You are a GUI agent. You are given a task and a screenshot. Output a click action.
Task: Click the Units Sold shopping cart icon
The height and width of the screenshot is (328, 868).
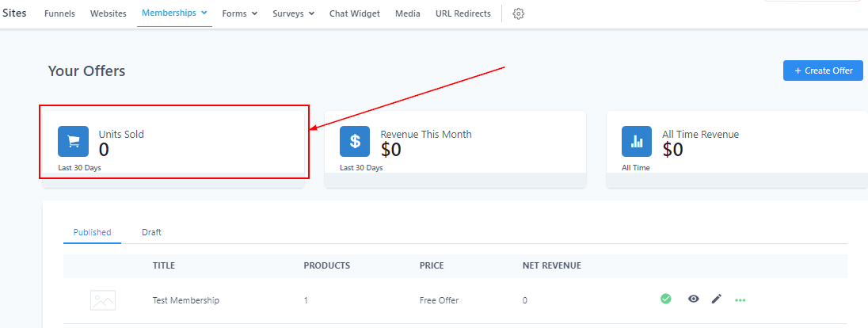[73, 141]
